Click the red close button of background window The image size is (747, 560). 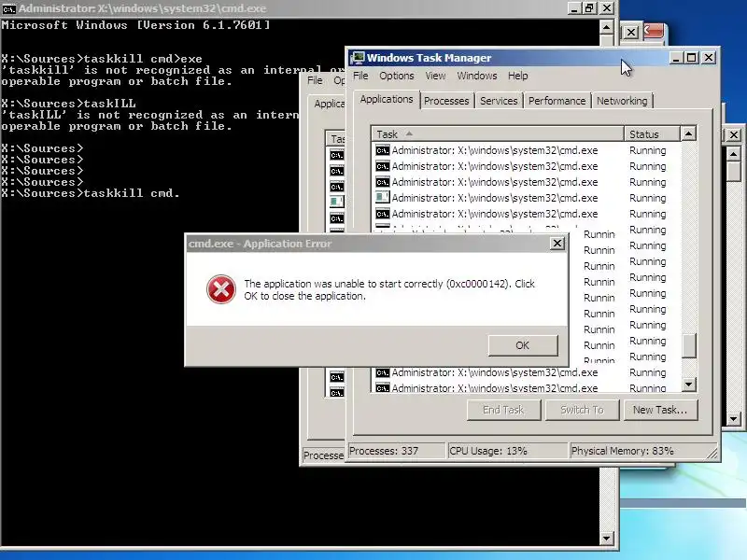pos(653,31)
